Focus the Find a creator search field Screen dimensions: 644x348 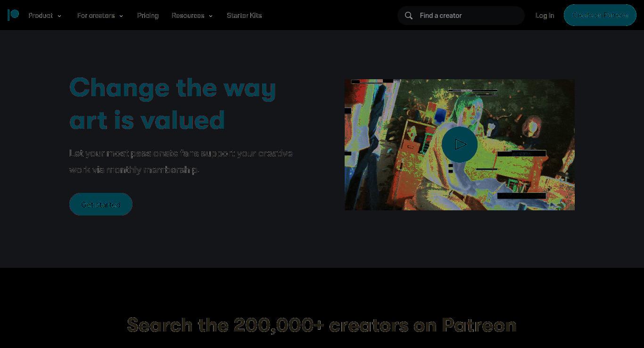(x=461, y=16)
